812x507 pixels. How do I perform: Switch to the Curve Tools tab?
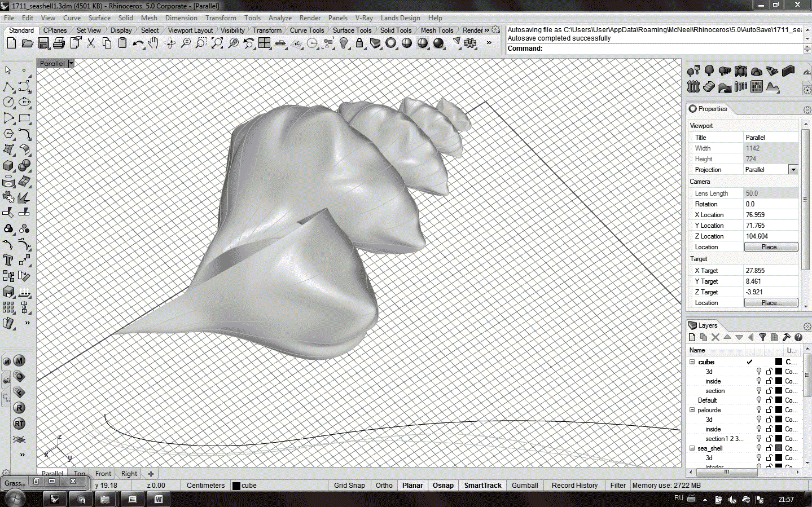coord(306,30)
